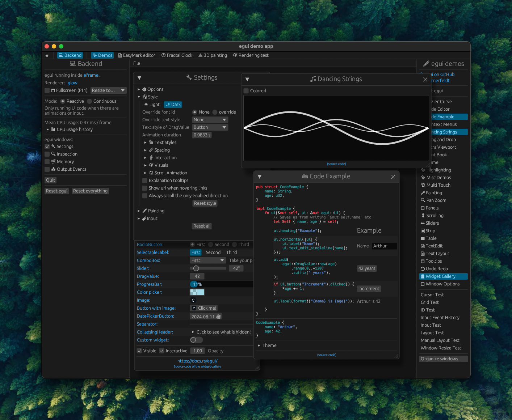The height and width of the screenshot is (420, 512).
Task: Click the calendar icon on DatePickerButton
Action: coord(218,317)
